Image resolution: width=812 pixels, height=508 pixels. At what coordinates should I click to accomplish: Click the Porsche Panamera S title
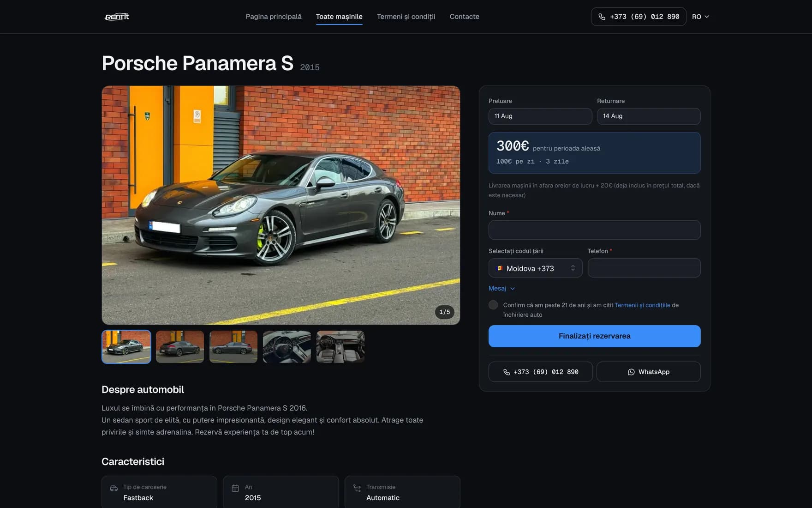pyautogui.click(x=197, y=63)
